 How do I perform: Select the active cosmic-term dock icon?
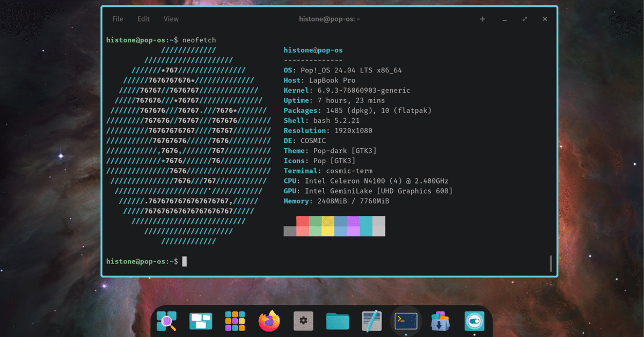coord(406,320)
